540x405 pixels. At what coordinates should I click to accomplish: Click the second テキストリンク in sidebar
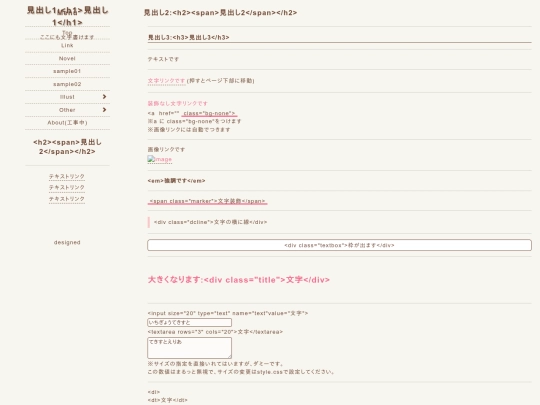(x=67, y=187)
